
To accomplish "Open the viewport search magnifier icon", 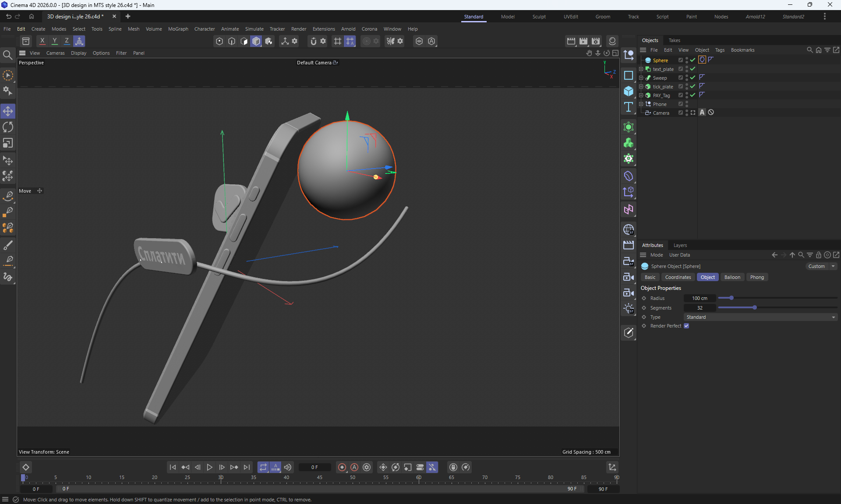I will (7, 55).
